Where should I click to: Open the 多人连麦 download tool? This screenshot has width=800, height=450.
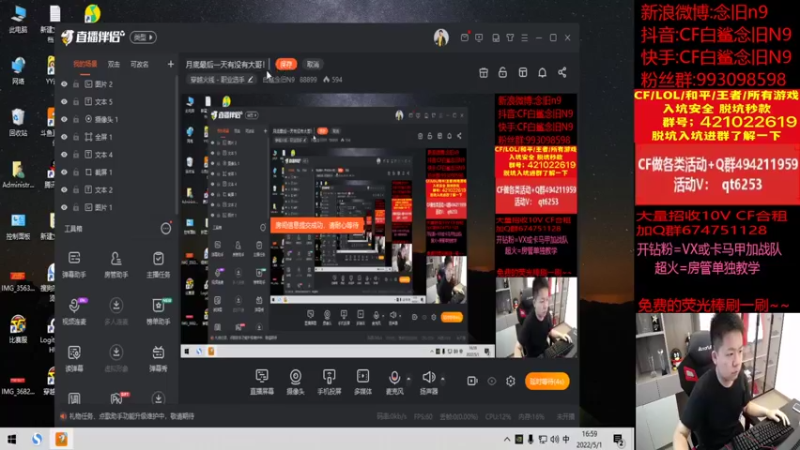[116, 311]
